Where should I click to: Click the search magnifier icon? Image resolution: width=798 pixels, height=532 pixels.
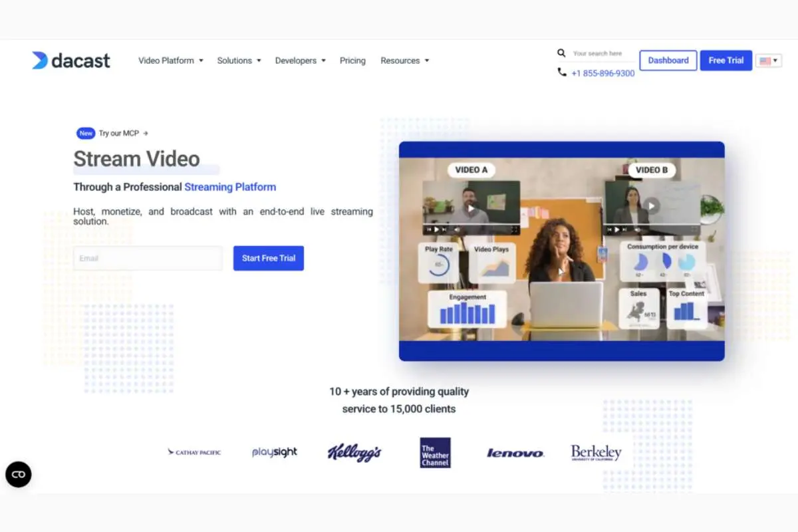[562, 53]
